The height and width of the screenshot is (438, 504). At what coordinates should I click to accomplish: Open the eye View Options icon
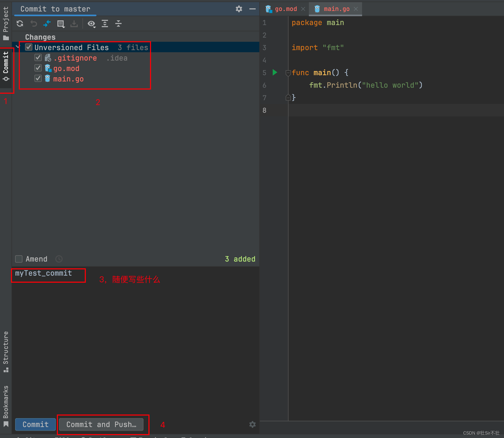click(x=91, y=24)
